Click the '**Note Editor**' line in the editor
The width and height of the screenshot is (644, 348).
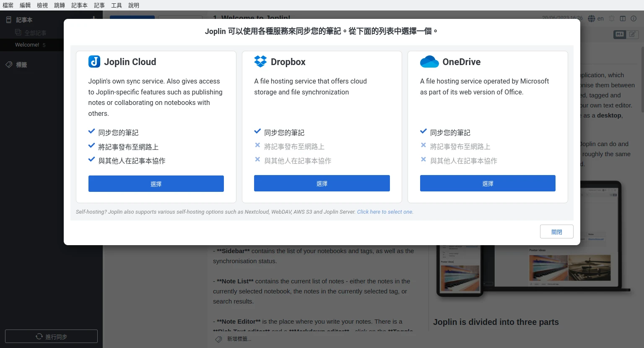pos(308,322)
